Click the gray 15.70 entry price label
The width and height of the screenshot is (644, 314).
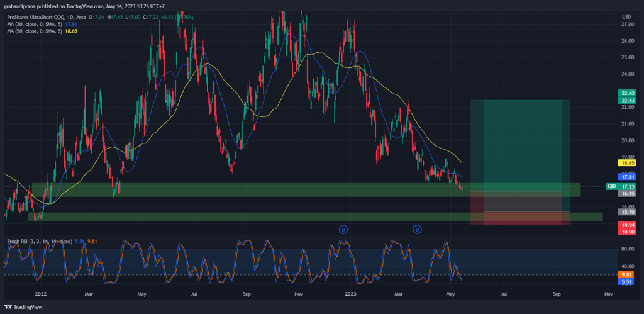pyautogui.click(x=627, y=212)
